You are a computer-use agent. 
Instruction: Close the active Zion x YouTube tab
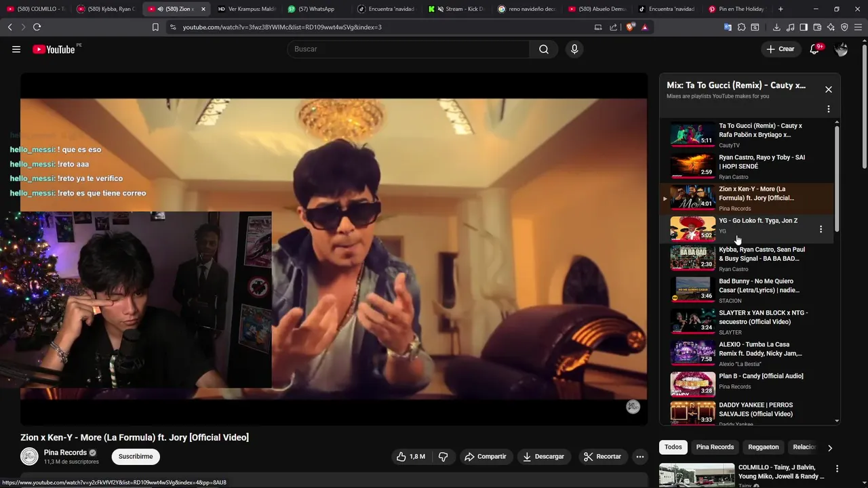[203, 9]
